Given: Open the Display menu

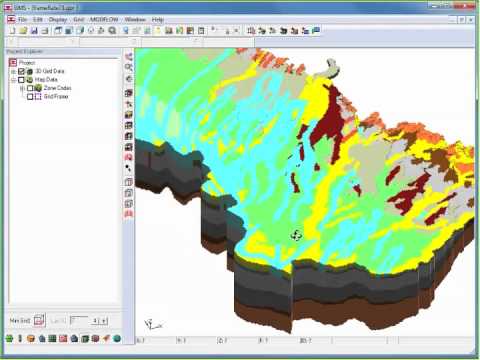Looking at the screenshot, I should (58, 20).
